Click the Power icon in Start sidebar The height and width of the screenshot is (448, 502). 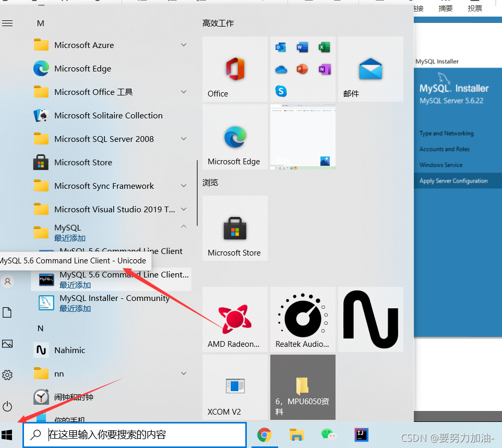pos(7,407)
